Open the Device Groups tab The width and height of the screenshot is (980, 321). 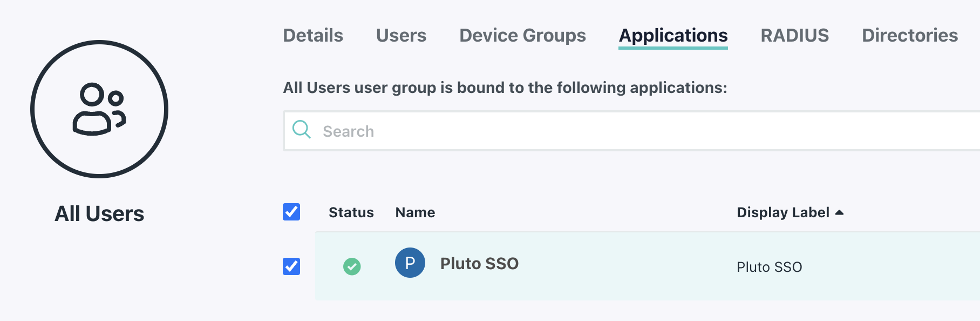pos(522,36)
